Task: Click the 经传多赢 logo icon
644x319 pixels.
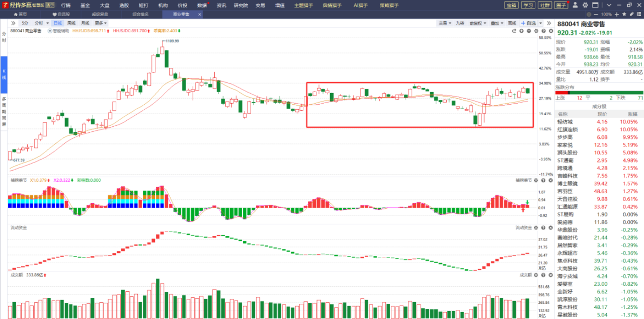Action: coord(5,6)
